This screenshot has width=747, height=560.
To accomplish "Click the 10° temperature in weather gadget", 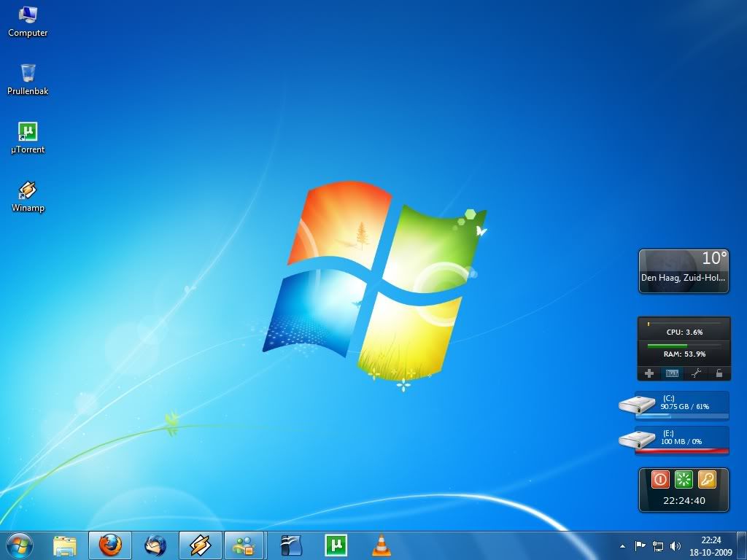I will pyautogui.click(x=715, y=258).
